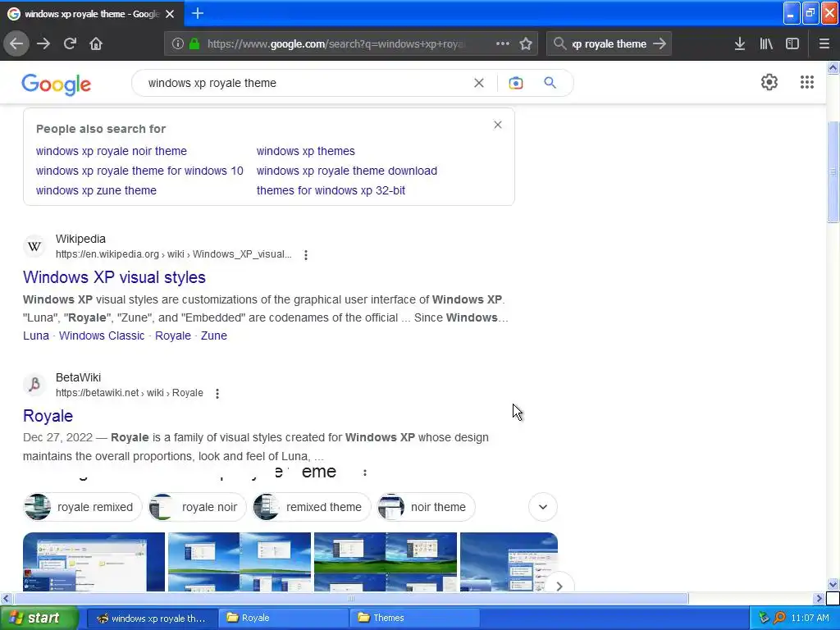840x630 pixels.
Task: Clear the Google search box text
Action: pos(479,83)
